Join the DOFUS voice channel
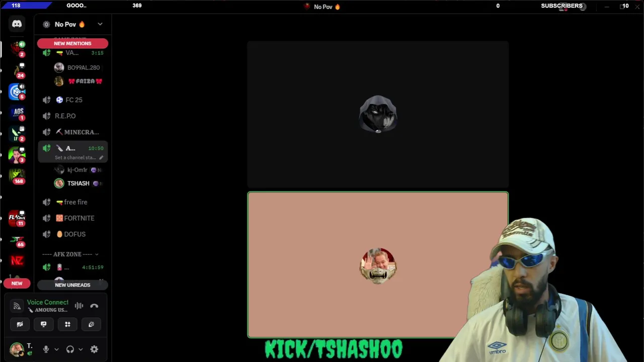 tap(72, 234)
